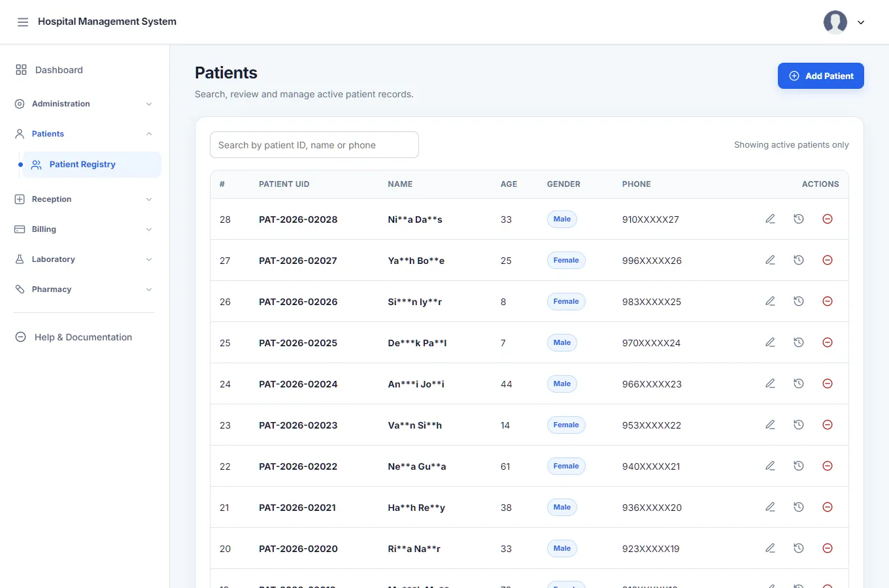Click the GENDER column header
The height and width of the screenshot is (588, 889).
(563, 184)
